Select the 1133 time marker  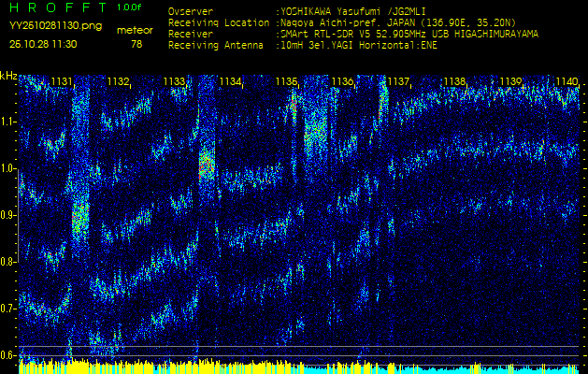point(174,82)
